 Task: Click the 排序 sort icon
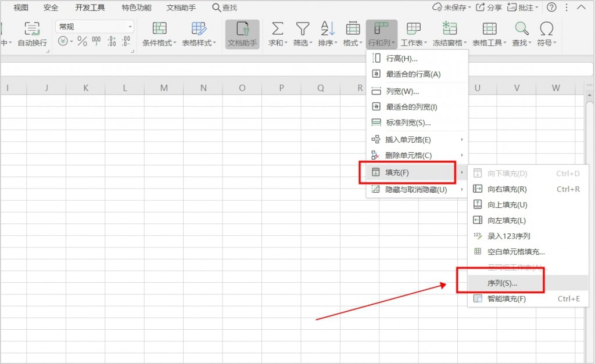coord(328,28)
